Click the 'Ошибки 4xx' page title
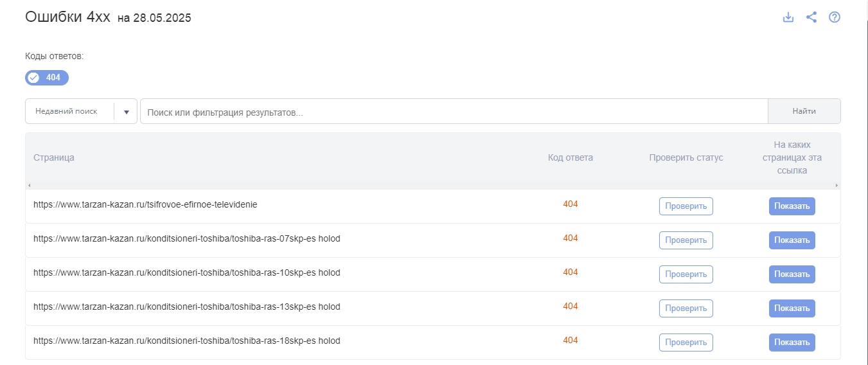The image size is (868, 365). point(67,17)
